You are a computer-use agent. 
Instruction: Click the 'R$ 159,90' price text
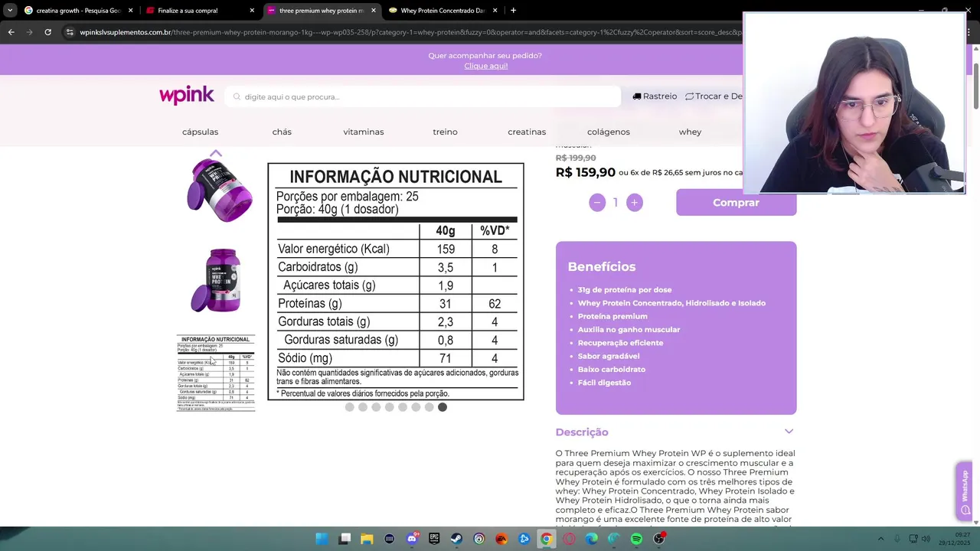(586, 172)
